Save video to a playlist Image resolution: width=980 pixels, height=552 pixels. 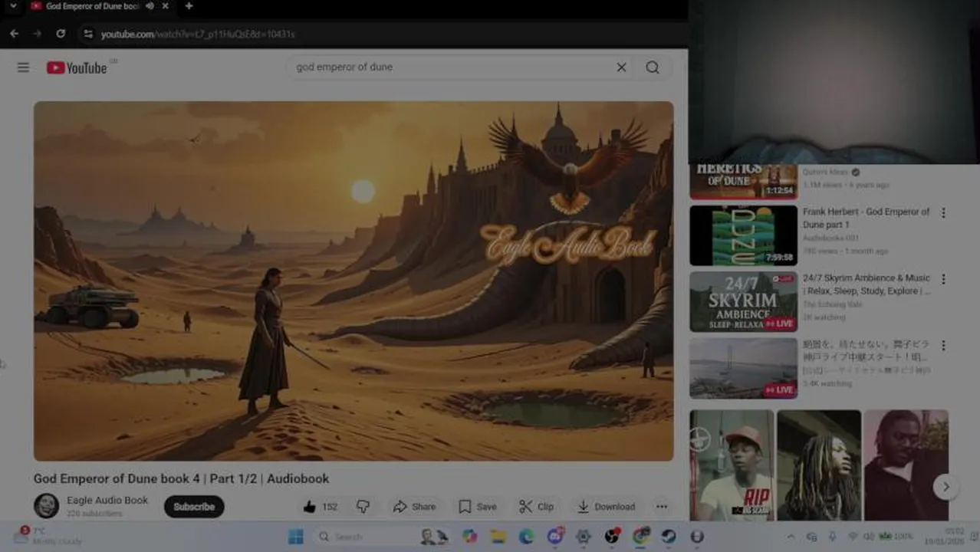pos(478,507)
